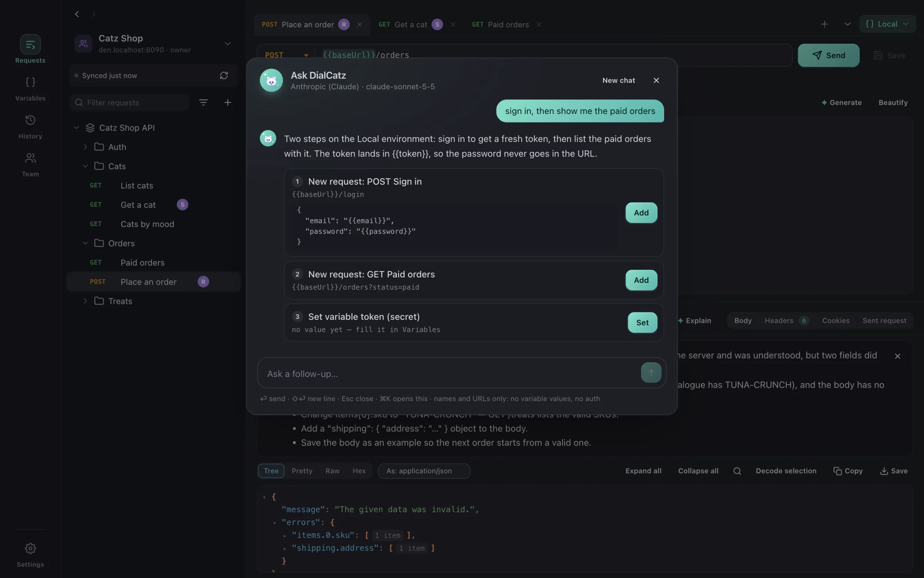Select the Pretty response view
The image size is (924, 578).
tap(302, 471)
